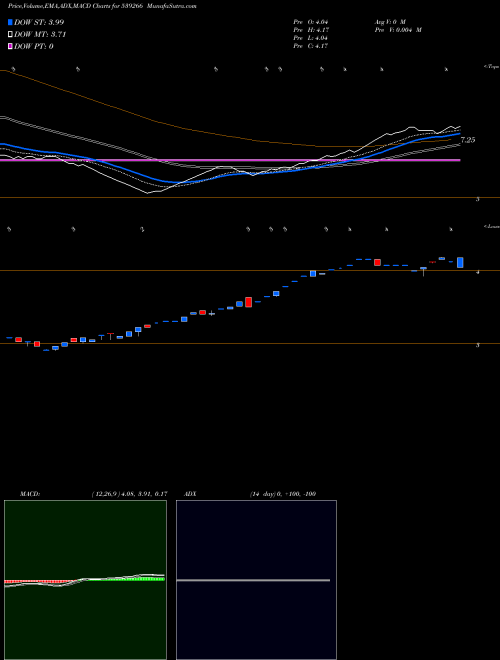Click the 'DOW PT: 0' legend label
The width and height of the screenshot is (500, 660).
[34, 46]
